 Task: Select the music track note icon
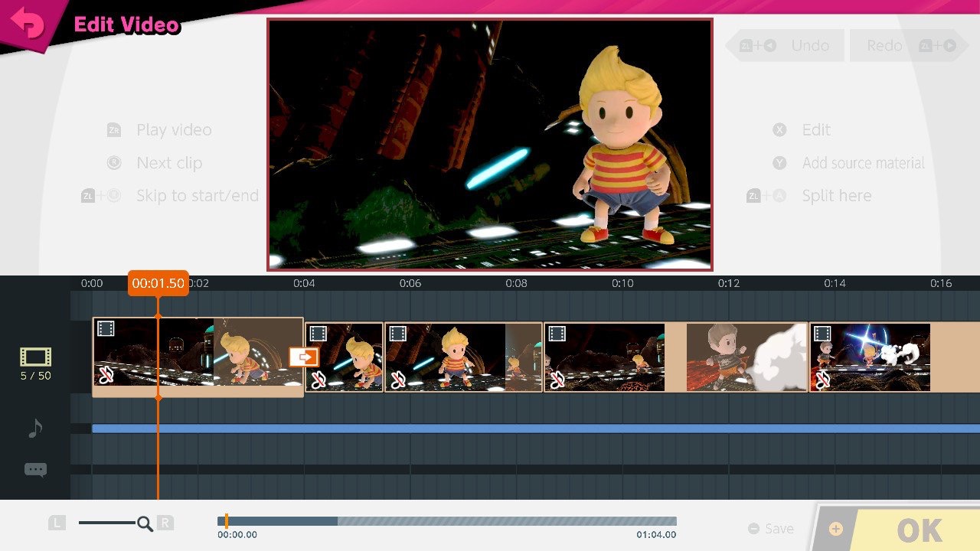(x=35, y=428)
